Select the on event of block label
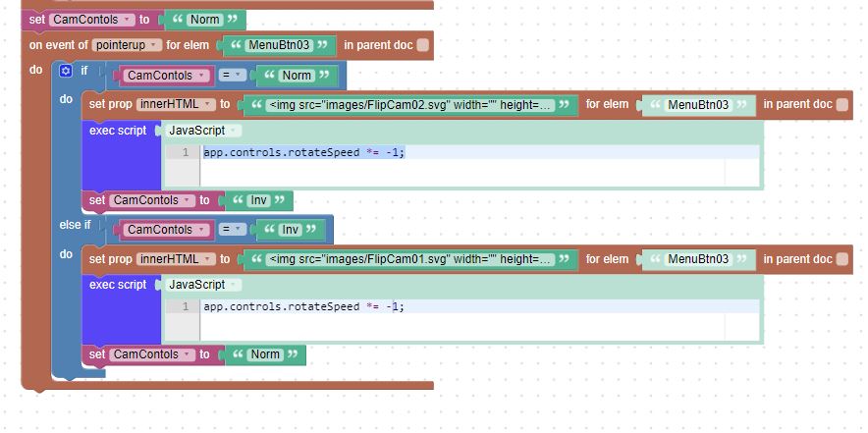The image size is (868, 433). pyautogui.click(x=59, y=45)
